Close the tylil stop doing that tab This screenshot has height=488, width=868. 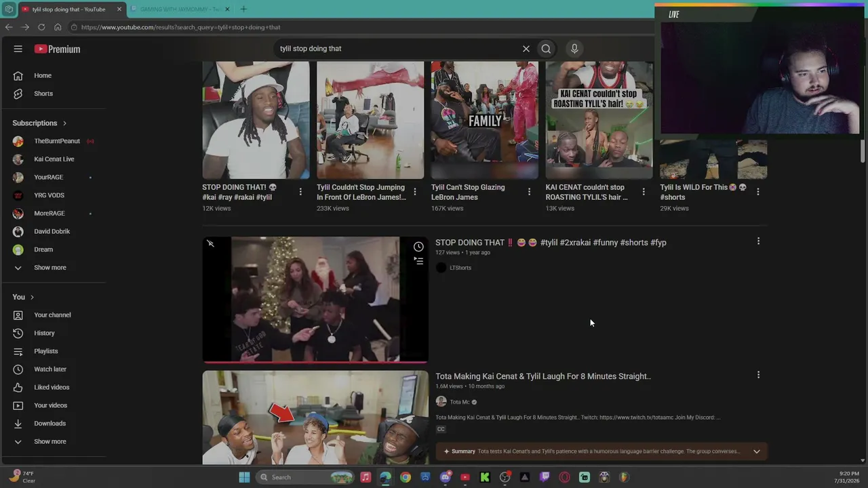(119, 9)
